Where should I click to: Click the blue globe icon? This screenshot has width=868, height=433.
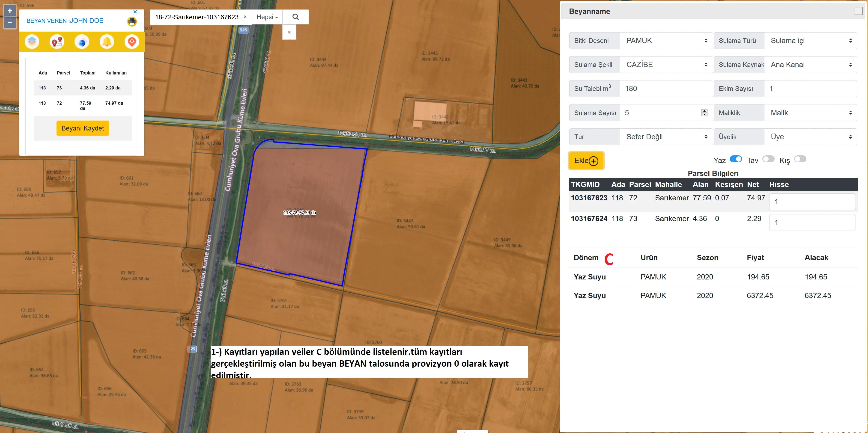[x=82, y=42]
